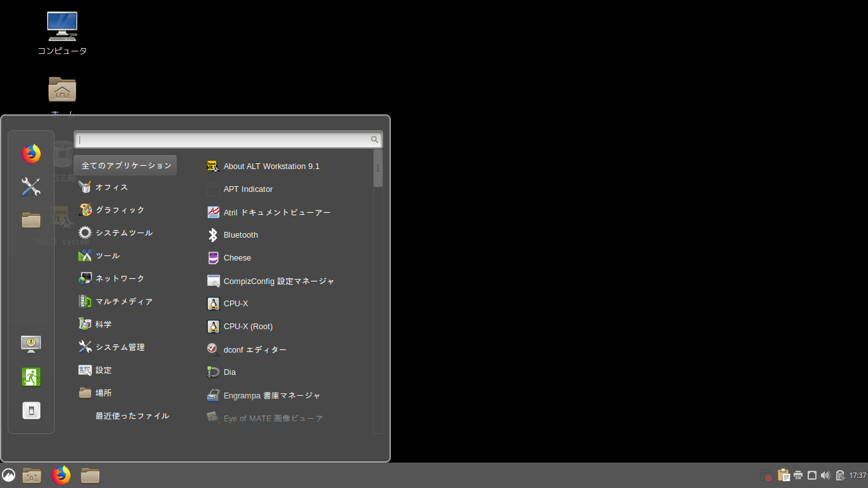Click the show desktop button on taskbar
The width and height of the screenshot is (868, 488).
point(32,475)
